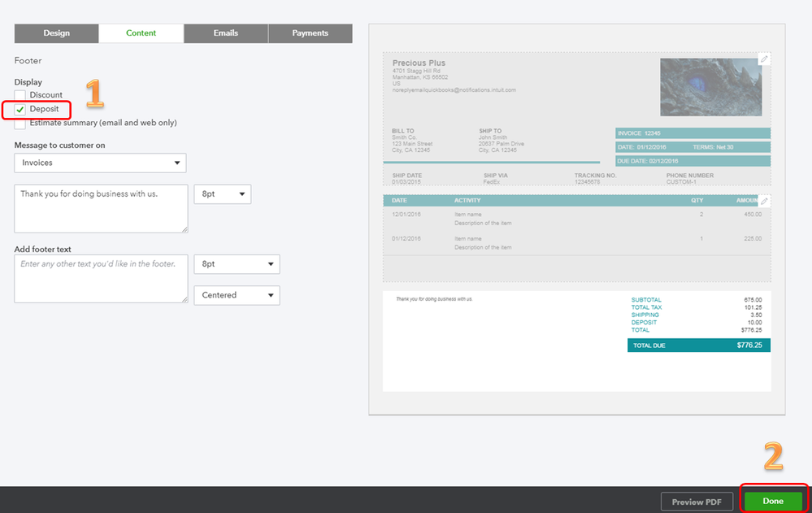Screen dimensions: 812x513
Task: Click the SHIPPING line in preview
Action: point(696,315)
